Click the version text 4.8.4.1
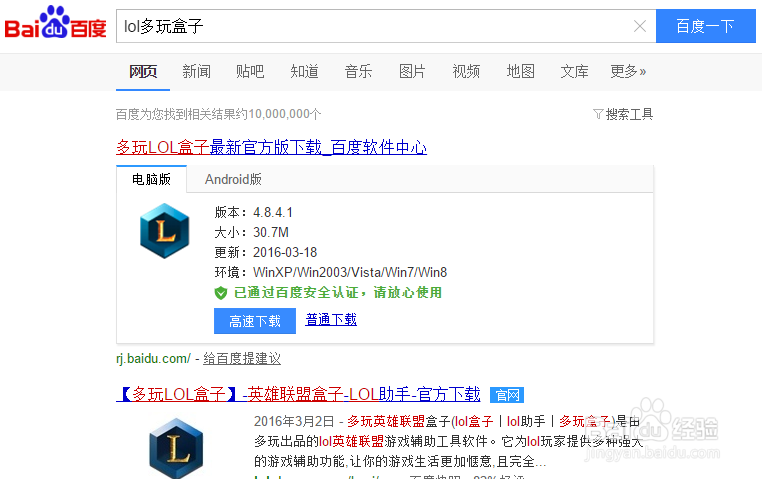 (273, 212)
